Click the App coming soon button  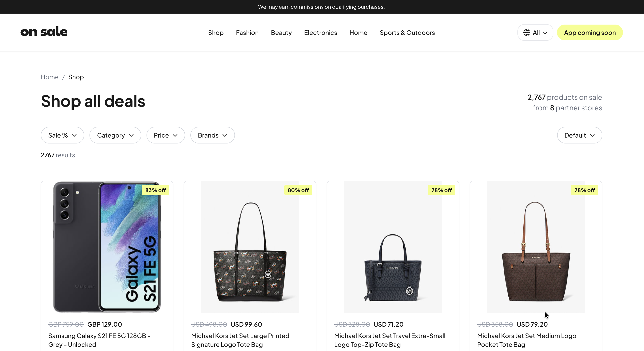pos(590,32)
